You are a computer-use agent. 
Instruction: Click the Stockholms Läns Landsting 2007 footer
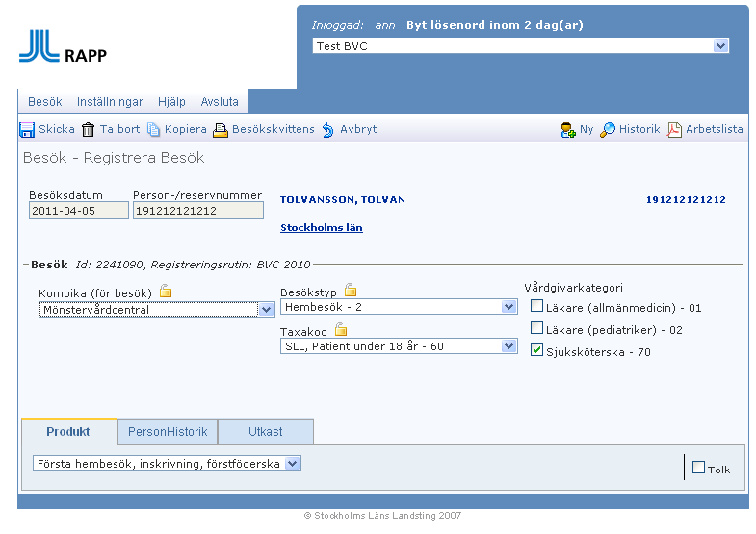(382, 515)
